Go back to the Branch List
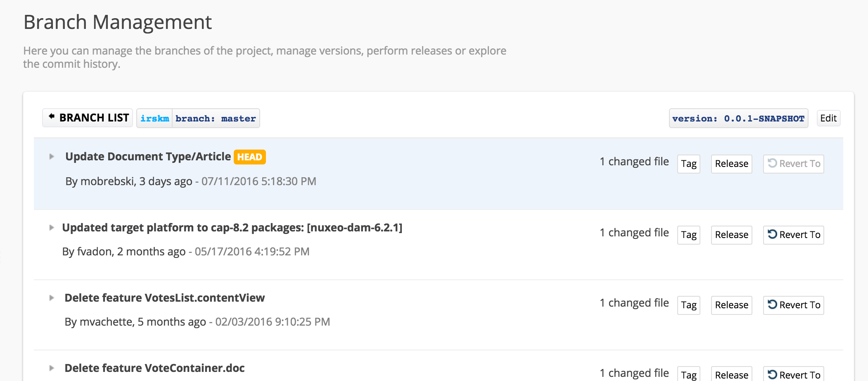This screenshot has width=868, height=381. pyautogui.click(x=88, y=118)
